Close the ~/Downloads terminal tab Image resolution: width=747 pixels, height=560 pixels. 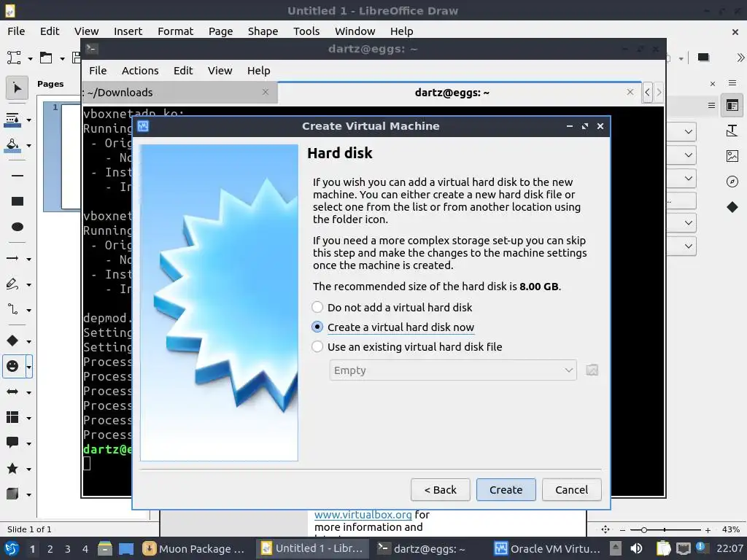266,92
